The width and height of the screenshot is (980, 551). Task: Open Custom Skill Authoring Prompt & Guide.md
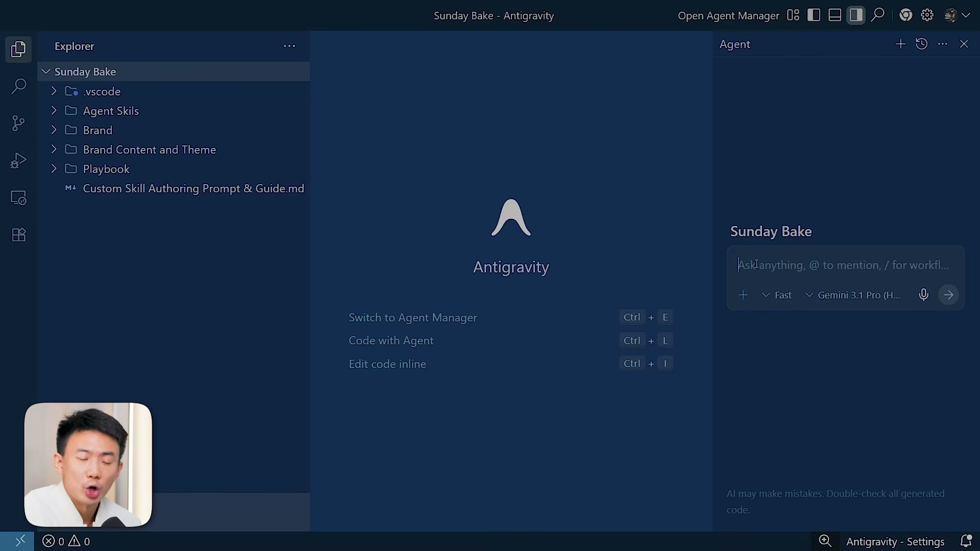click(x=194, y=188)
